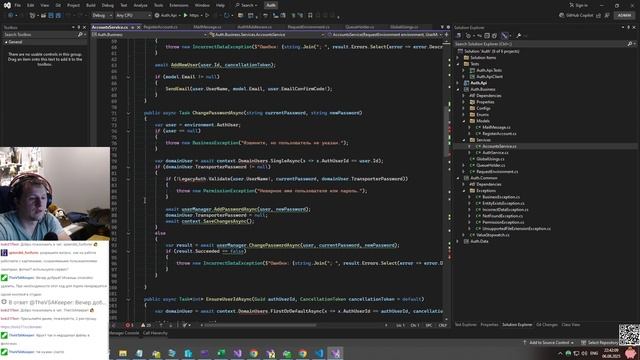Click Solution Explorer home icon
This screenshot has height=360, width=640.
(x=459, y=36)
